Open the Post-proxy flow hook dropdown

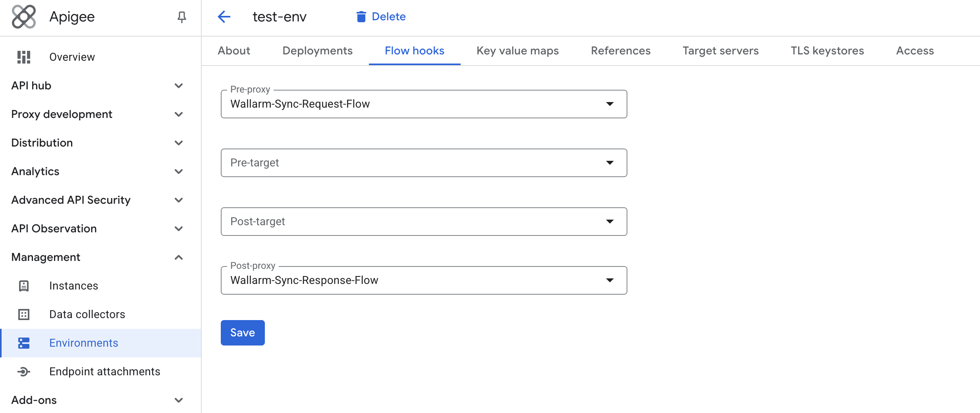(x=610, y=280)
